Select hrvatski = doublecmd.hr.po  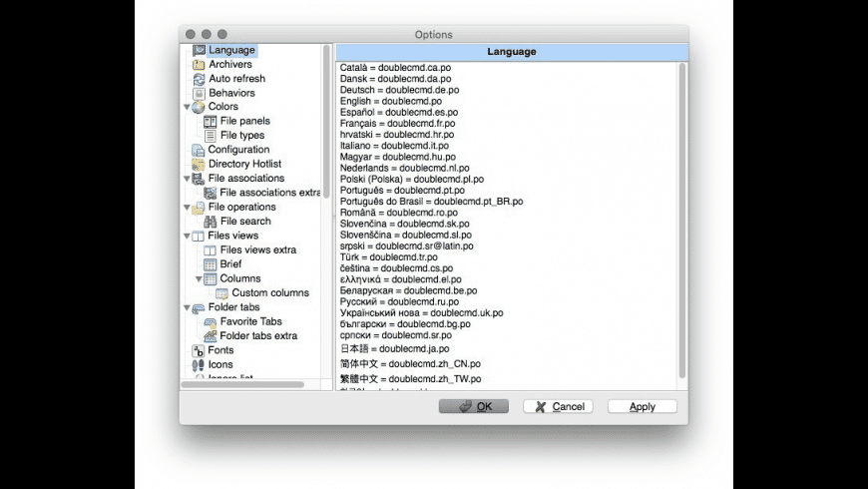tap(397, 135)
